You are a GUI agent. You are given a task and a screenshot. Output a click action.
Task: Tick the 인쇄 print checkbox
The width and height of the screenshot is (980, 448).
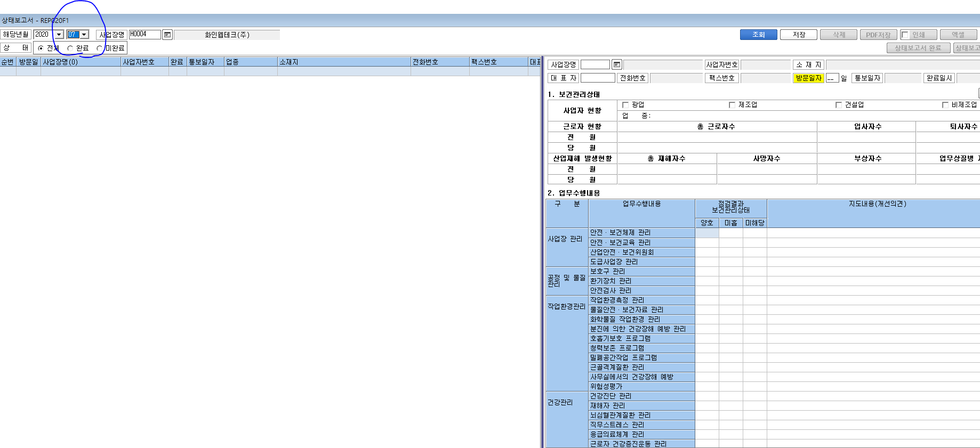click(905, 35)
